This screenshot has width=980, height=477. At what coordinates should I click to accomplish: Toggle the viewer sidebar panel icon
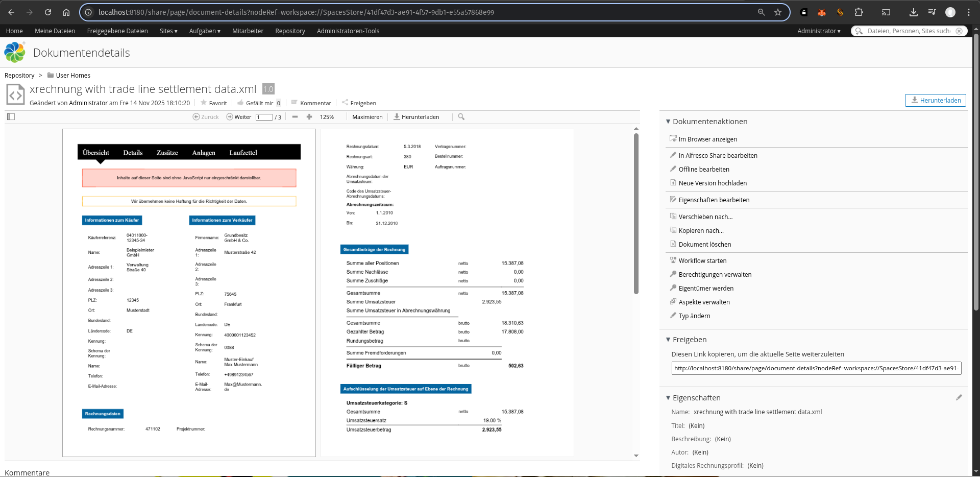[x=11, y=117]
